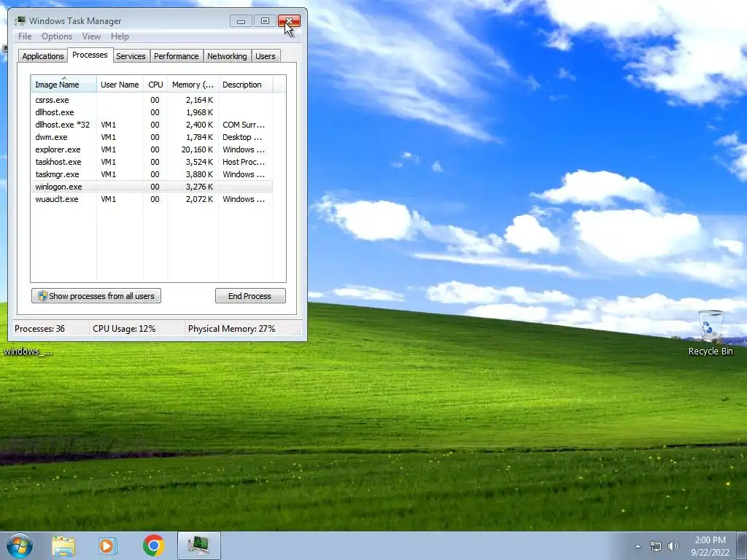This screenshot has height=560, width=747.
Task: Launch Windows Media Player from taskbar
Action: pyautogui.click(x=108, y=545)
